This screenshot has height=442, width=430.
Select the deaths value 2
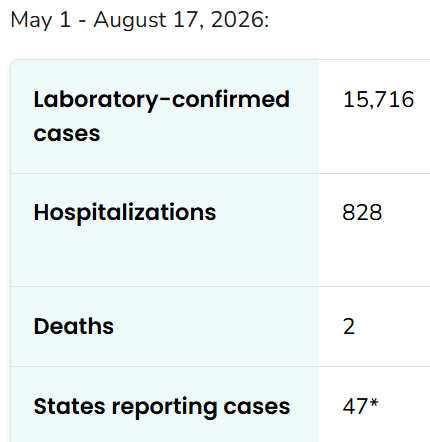tap(349, 326)
